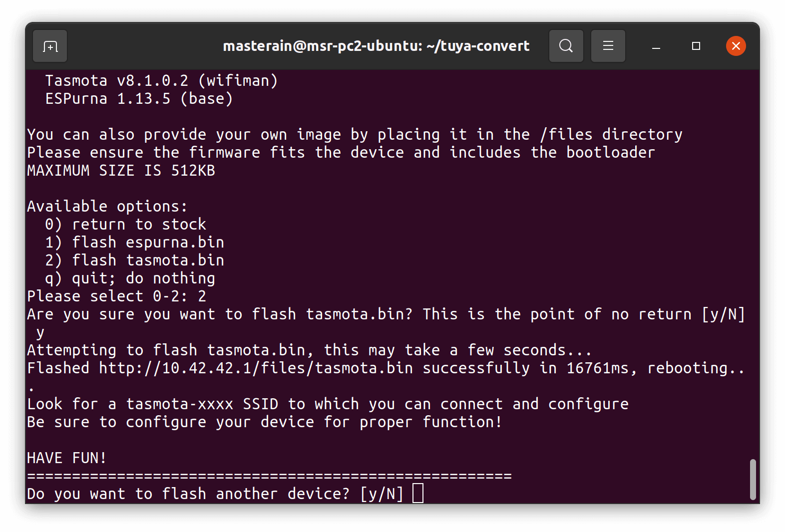Open the hamburger menu
785x532 pixels.
click(x=608, y=46)
